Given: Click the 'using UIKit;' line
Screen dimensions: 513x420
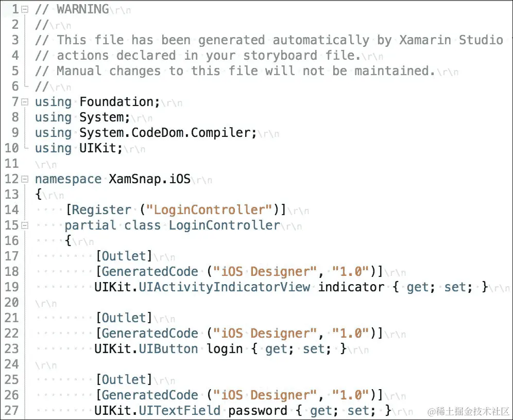Looking at the screenshot, I should (79, 148).
